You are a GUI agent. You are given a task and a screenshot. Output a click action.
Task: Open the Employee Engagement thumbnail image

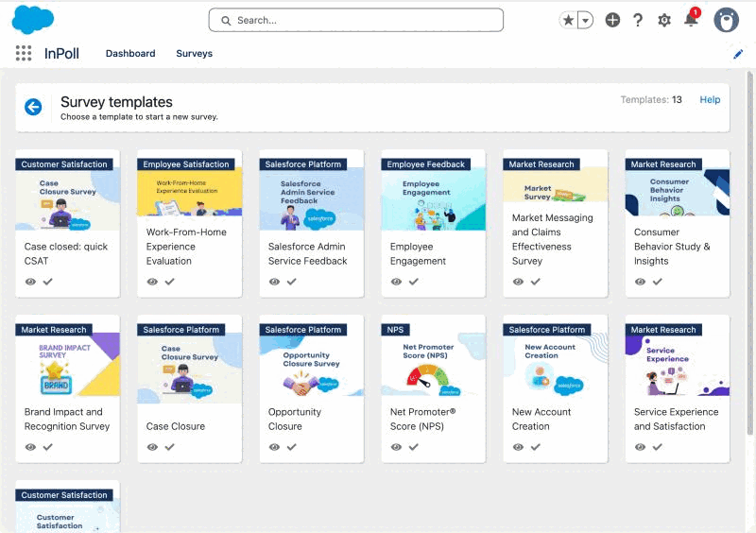coord(434,200)
